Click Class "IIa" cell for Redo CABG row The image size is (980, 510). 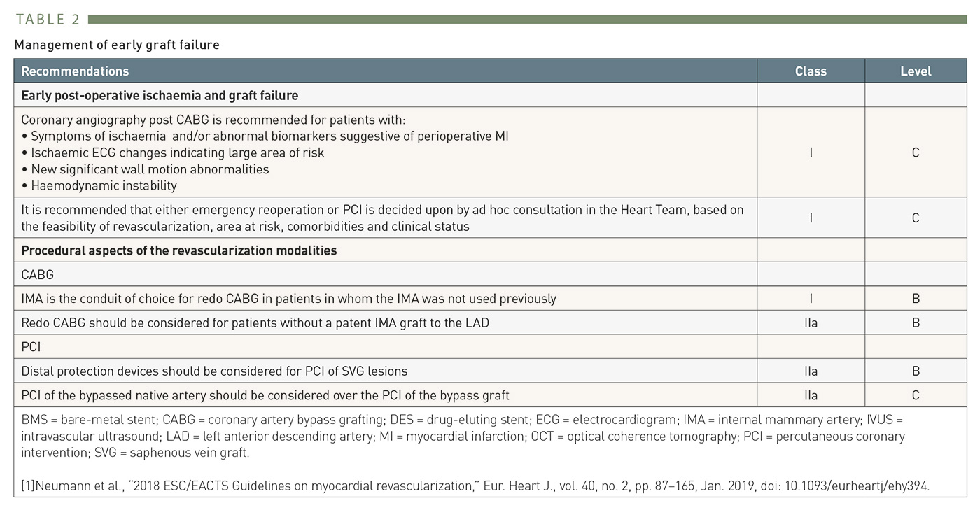(811, 323)
